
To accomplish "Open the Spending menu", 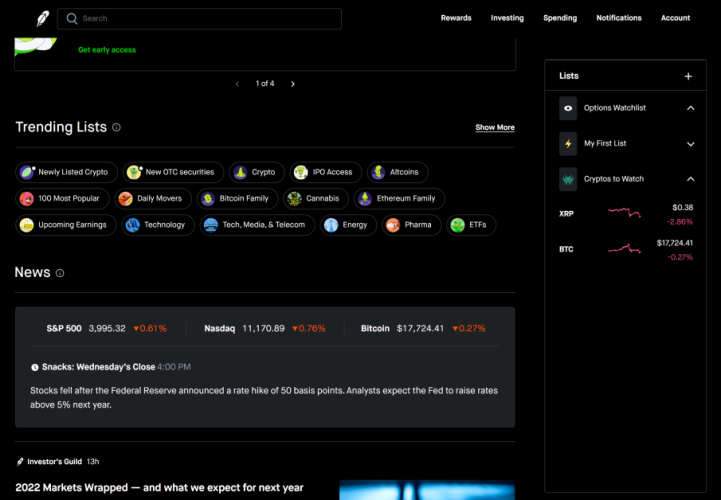I will click(560, 18).
